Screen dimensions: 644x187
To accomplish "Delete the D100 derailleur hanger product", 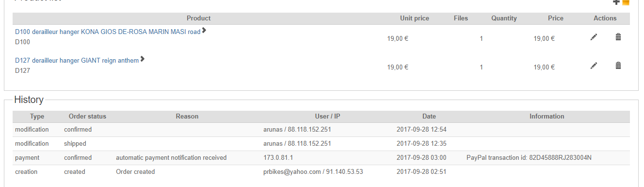I will [618, 37].
